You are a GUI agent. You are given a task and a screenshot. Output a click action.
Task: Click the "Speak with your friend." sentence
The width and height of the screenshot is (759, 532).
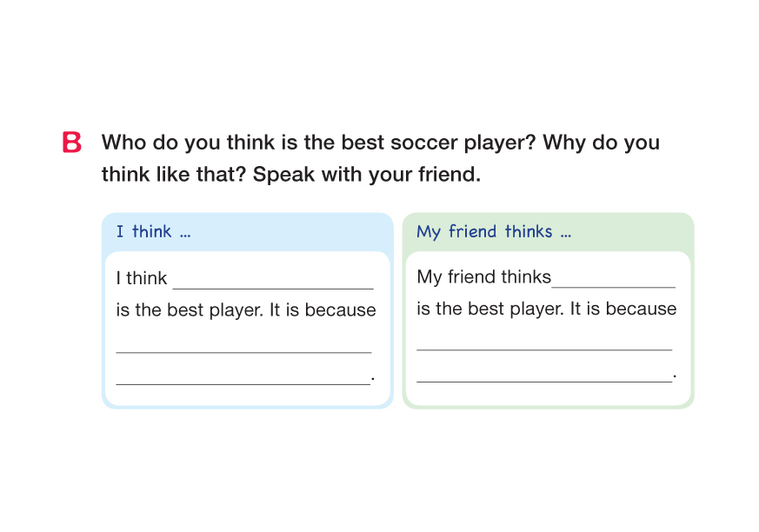pos(367,174)
